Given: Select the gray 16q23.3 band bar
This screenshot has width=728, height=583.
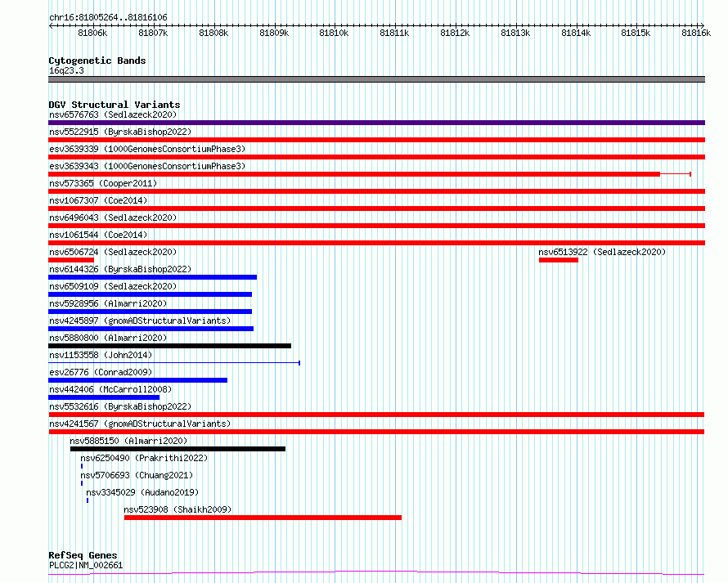Looking at the screenshot, I should [376, 79].
